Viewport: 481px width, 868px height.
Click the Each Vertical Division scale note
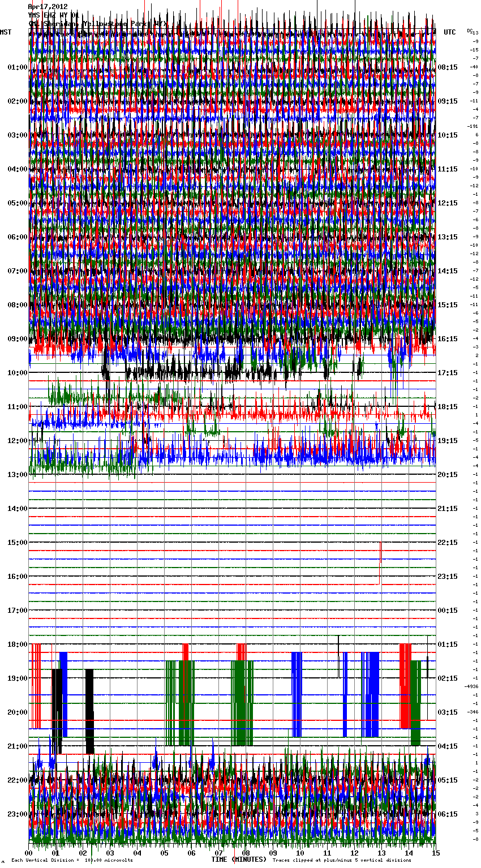point(72,861)
